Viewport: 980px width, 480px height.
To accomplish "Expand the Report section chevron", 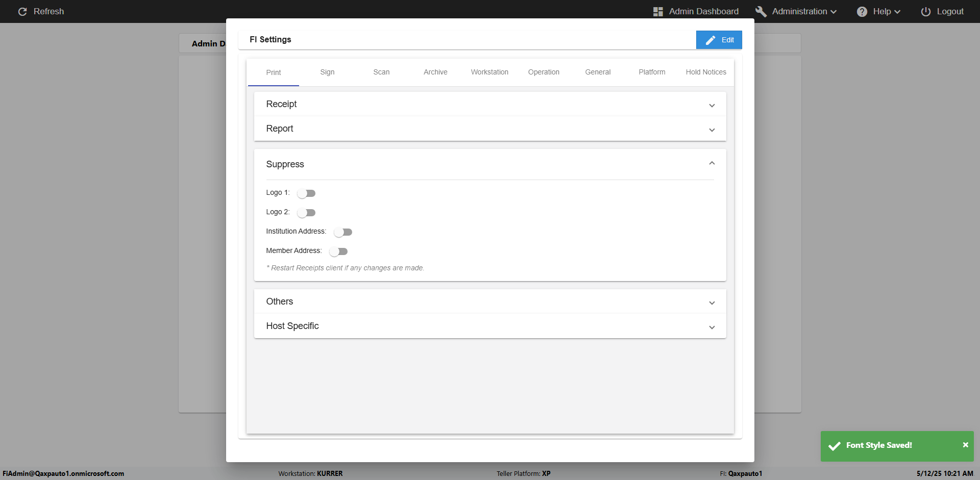I will click(x=712, y=130).
